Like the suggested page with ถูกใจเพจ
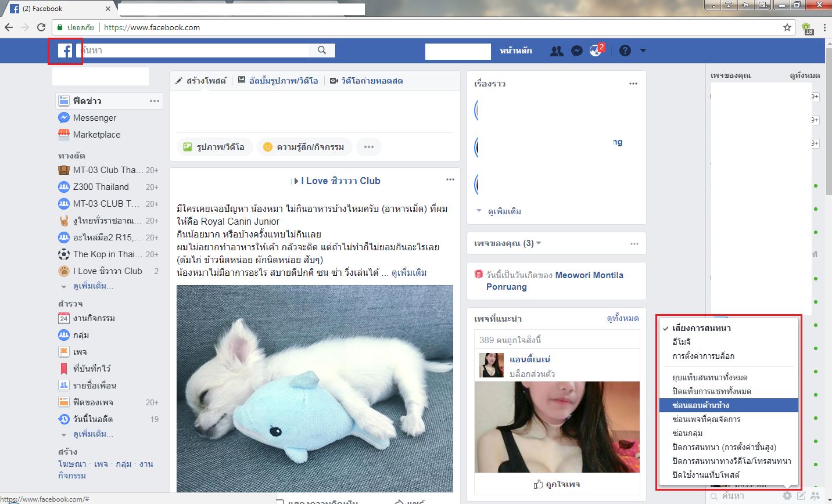 (557, 484)
